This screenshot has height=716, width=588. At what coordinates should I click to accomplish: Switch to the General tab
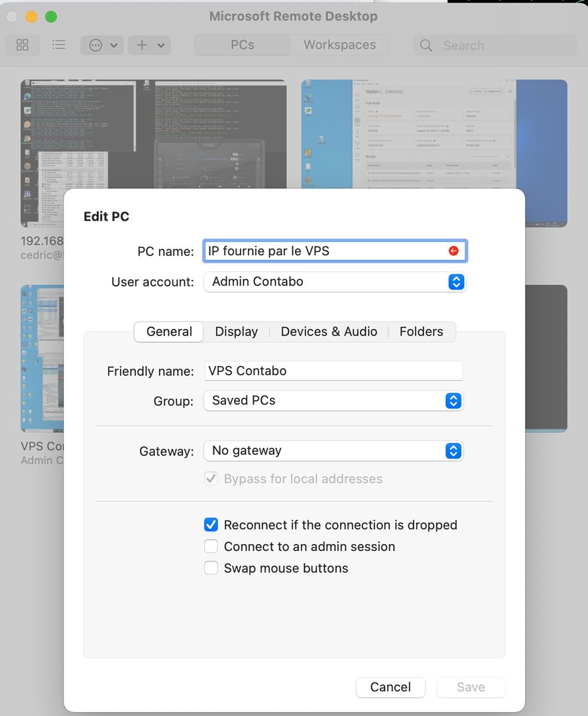point(169,331)
